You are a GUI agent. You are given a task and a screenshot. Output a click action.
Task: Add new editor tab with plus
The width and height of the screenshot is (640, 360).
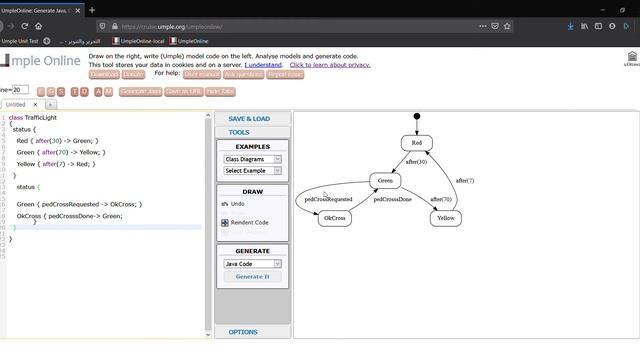click(50, 105)
